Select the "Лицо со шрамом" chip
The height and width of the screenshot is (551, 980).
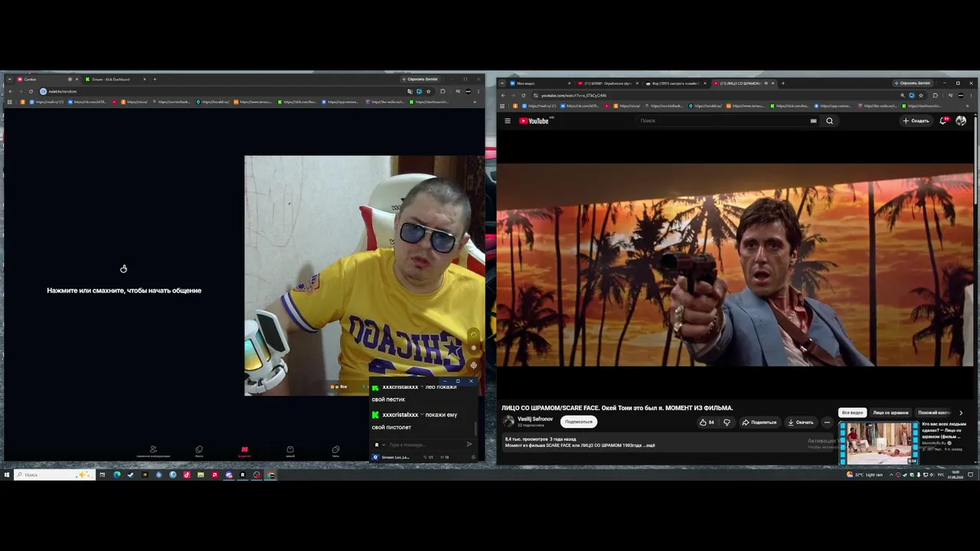890,413
